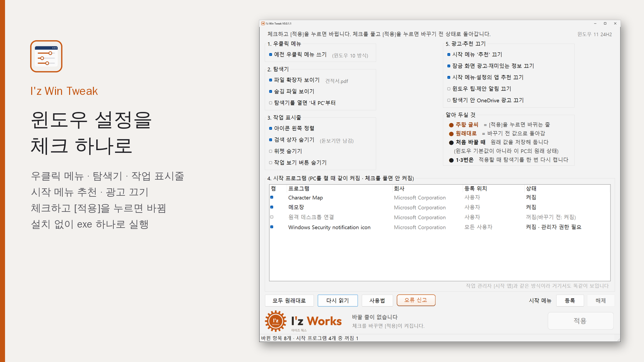The width and height of the screenshot is (644, 362).
Task: Uncheck 파일 확장자 보이기
Action: pos(271,80)
